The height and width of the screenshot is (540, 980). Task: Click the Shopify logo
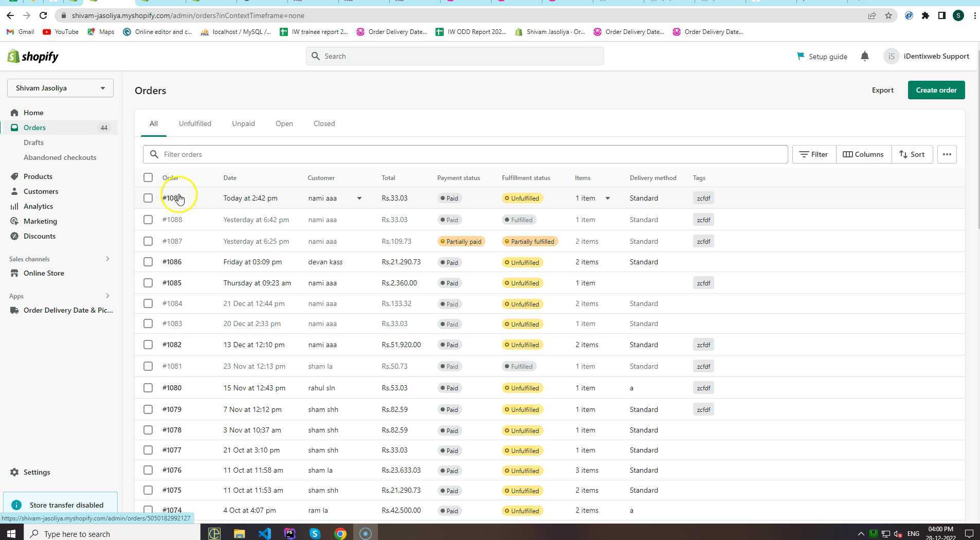point(33,57)
